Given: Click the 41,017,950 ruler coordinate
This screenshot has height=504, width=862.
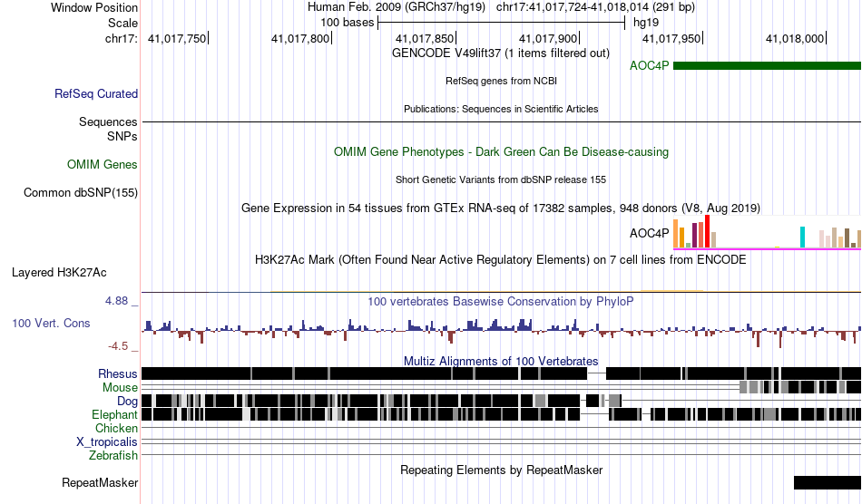Looking at the screenshot, I should pos(671,39).
